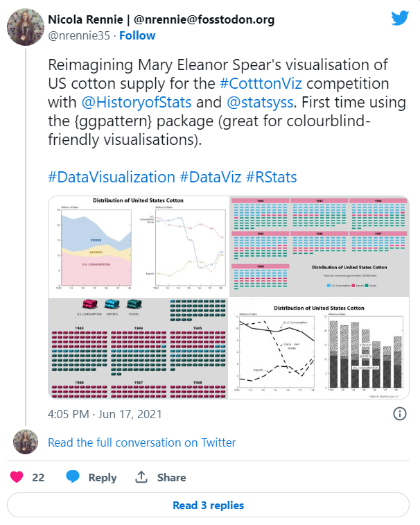Follow the @nrennie35 account
Screen dimensions: 420x525
point(137,35)
